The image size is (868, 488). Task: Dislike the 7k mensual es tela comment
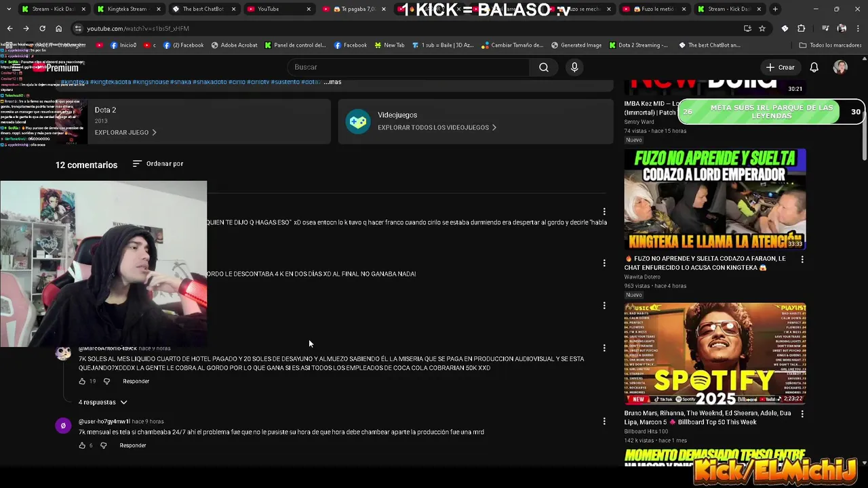point(104,445)
